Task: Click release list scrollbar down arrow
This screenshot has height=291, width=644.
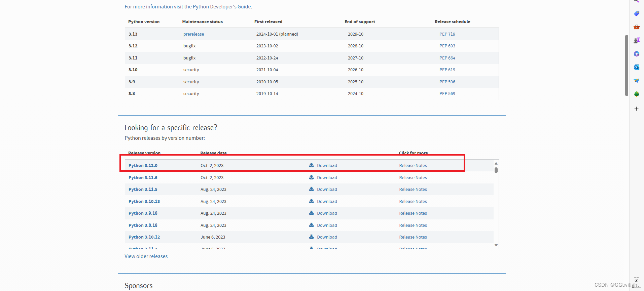Action: 496,245
